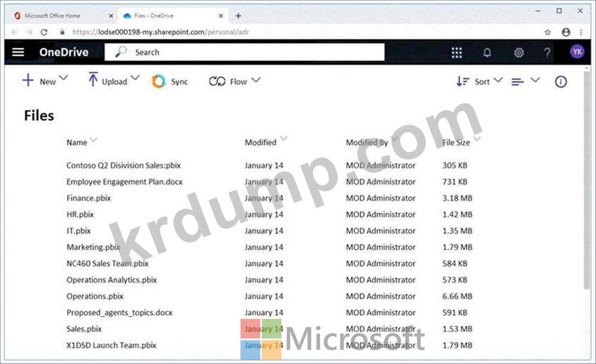Open the Finance.pbix file
This screenshot has width=596, height=364.
point(89,198)
